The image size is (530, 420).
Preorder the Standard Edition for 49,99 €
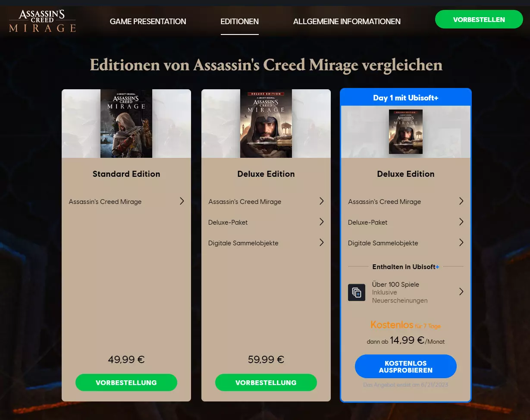[126, 382]
